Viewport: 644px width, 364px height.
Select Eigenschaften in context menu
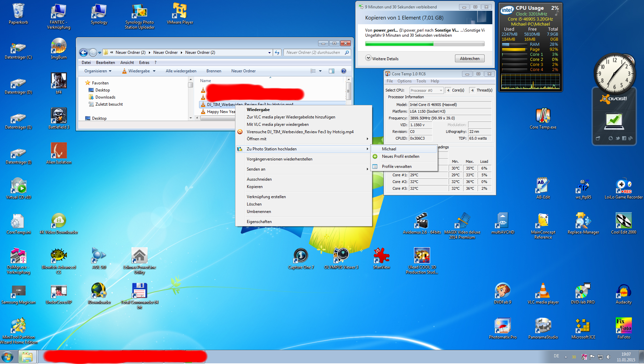click(x=259, y=222)
